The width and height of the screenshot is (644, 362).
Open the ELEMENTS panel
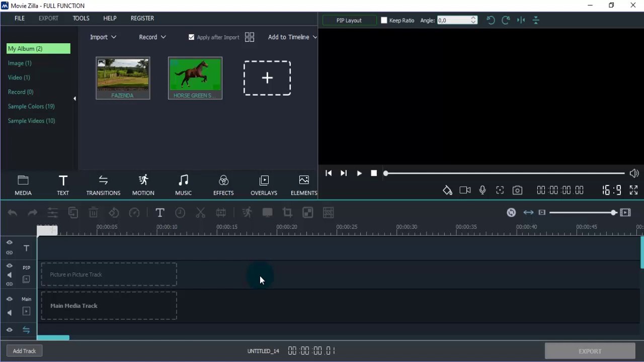click(304, 185)
